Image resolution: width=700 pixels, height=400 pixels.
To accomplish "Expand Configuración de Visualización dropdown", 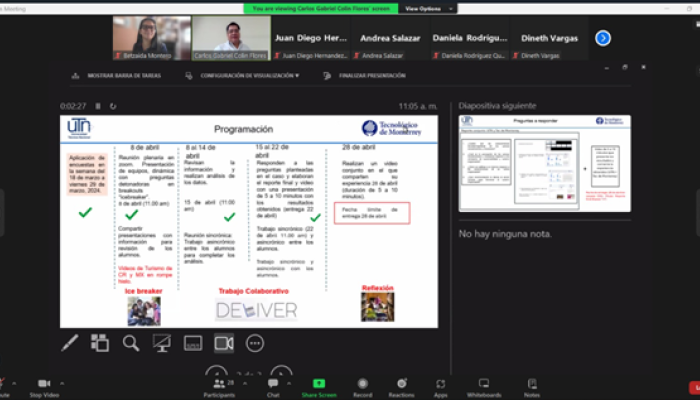I will coord(249,75).
